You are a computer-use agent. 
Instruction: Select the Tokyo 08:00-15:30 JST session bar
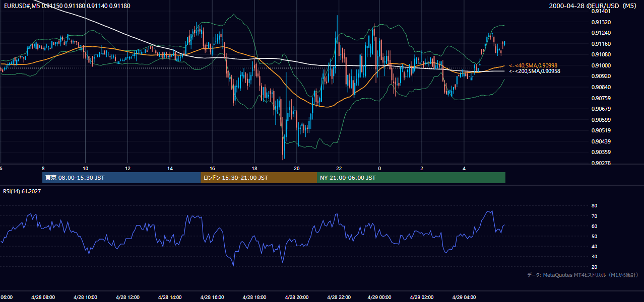click(x=121, y=178)
